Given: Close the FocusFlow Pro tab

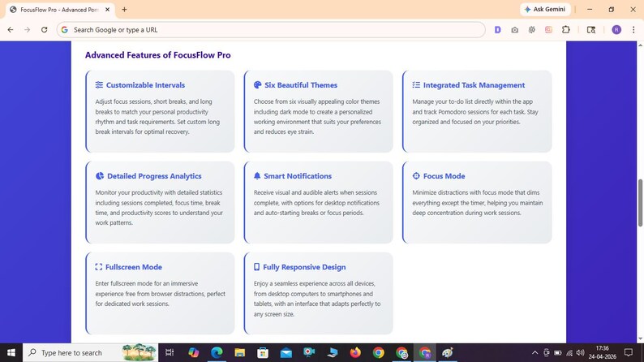Looking at the screenshot, I should click(108, 10).
